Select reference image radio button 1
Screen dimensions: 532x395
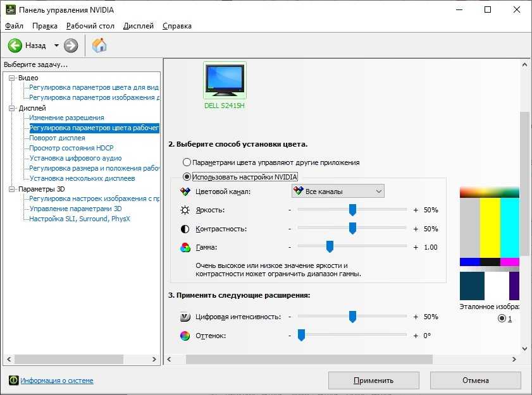pos(502,319)
